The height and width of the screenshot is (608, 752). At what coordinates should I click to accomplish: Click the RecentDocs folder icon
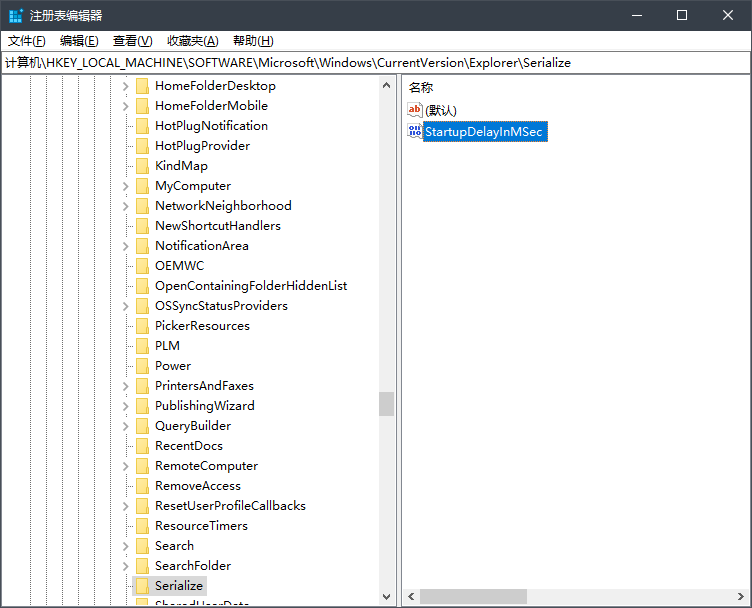coord(142,446)
